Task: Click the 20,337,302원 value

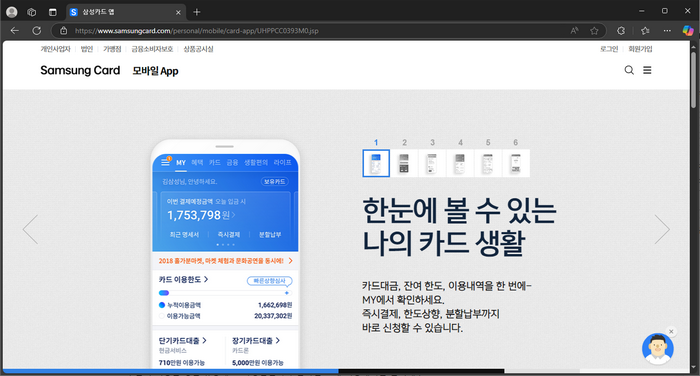Action: click(273, 316)
